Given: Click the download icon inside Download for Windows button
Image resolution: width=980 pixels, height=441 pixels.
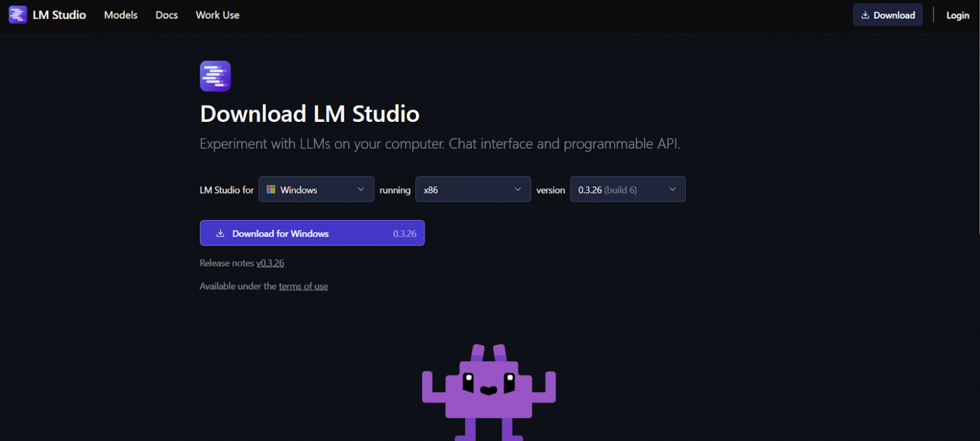Looking at the screenshot, I should click(x=220, y=233).
